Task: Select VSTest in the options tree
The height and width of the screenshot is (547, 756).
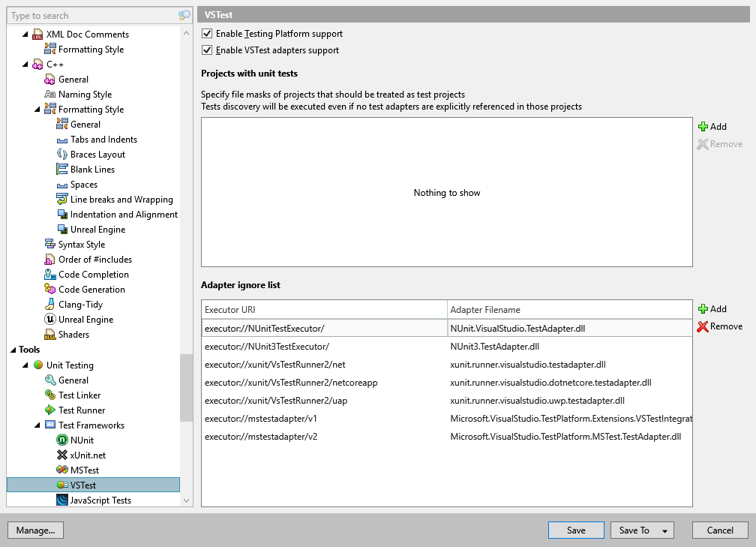Action: (93, 485)
